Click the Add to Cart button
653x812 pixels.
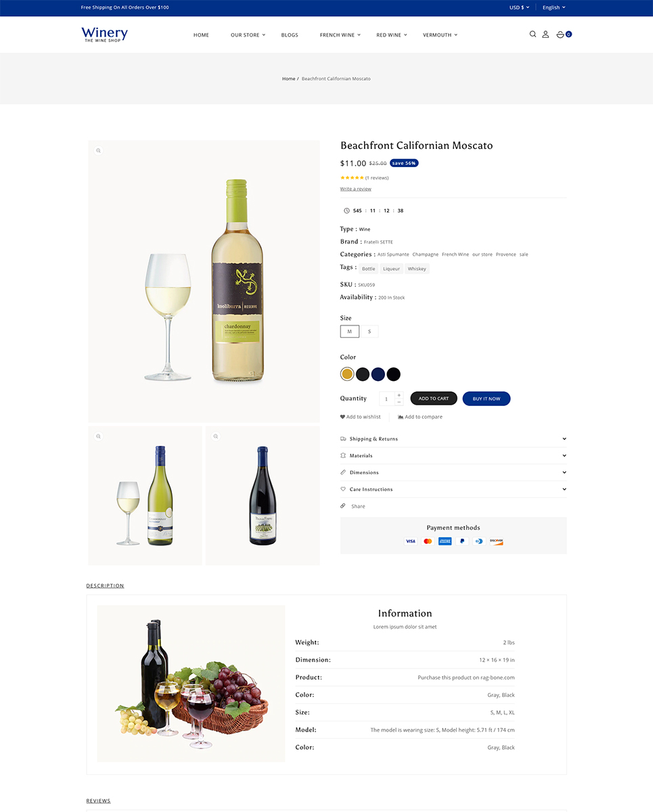click(x=434, y=399)
